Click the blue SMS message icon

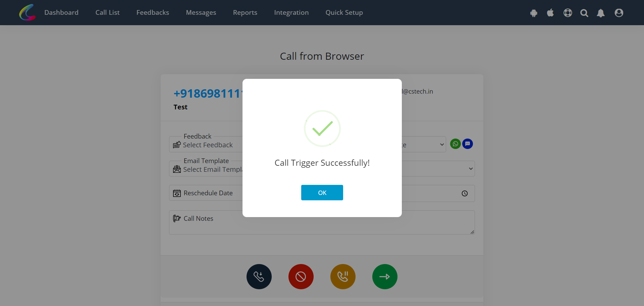[468, 144]
